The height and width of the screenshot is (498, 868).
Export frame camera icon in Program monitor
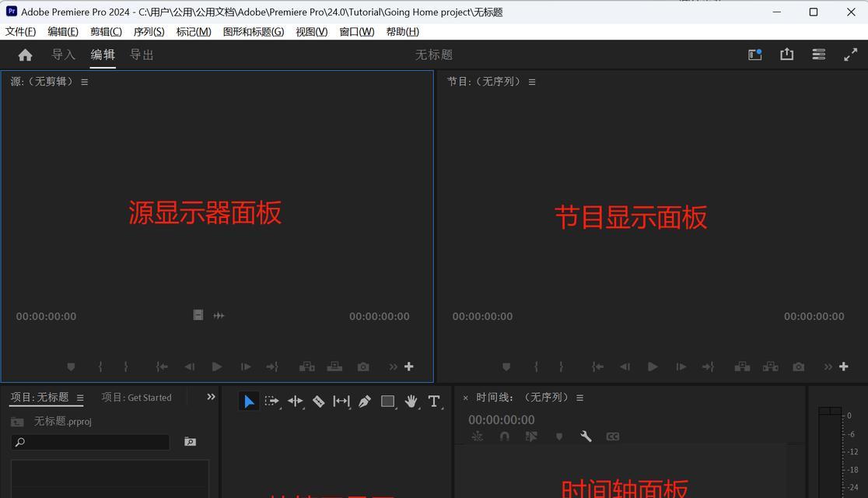[798, 366]
